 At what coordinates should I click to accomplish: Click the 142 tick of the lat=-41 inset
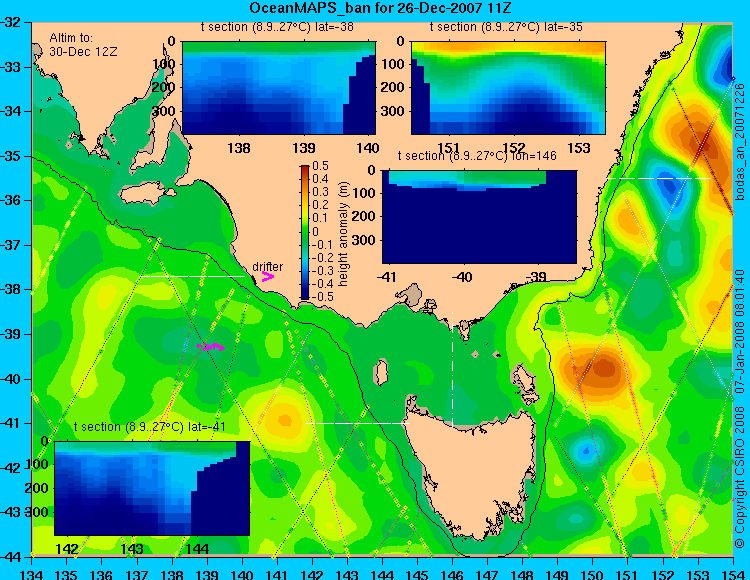67,548
